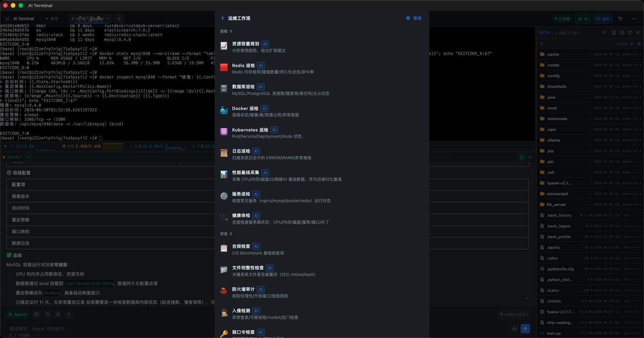Open the .cache folder
This screenshot has width=644, height=338.
(590, 54)
